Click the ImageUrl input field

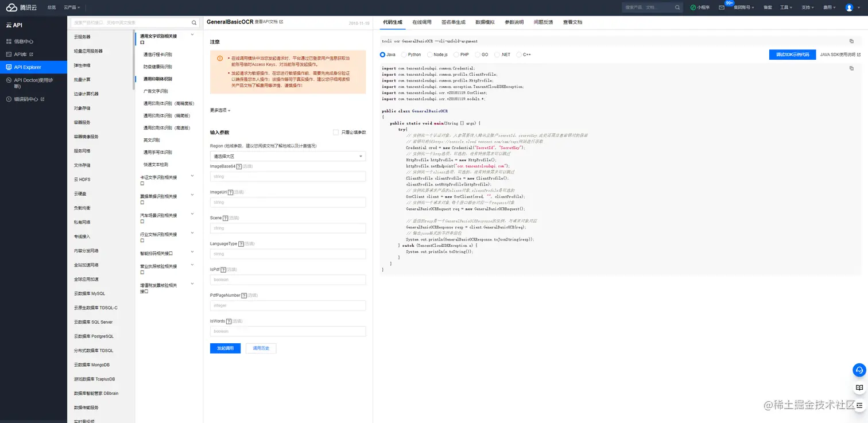click(x=288, y=202)
